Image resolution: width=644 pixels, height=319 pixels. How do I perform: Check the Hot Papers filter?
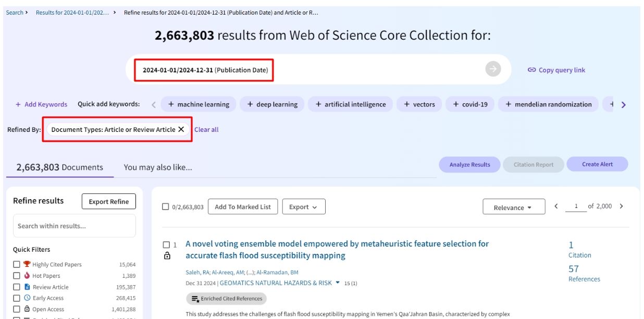(17, 276)
